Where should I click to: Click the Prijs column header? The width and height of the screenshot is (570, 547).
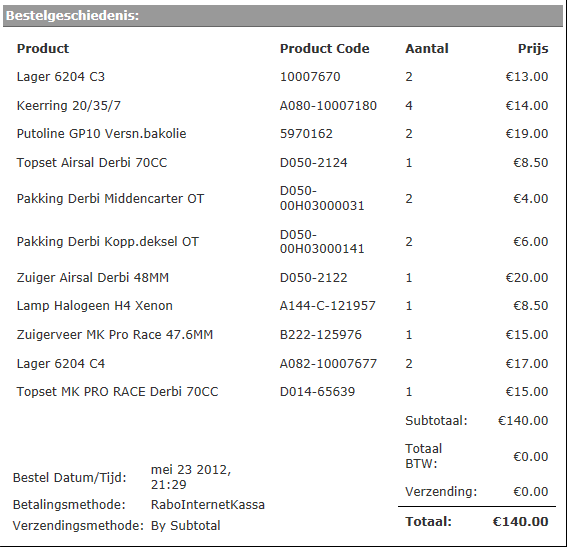pyautogui.click(x=533, y=49)
